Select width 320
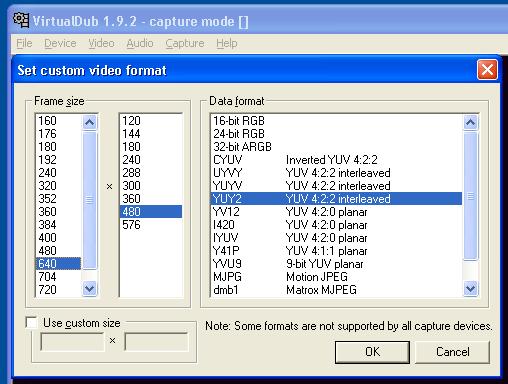The image size is (508, 384). 58,186
